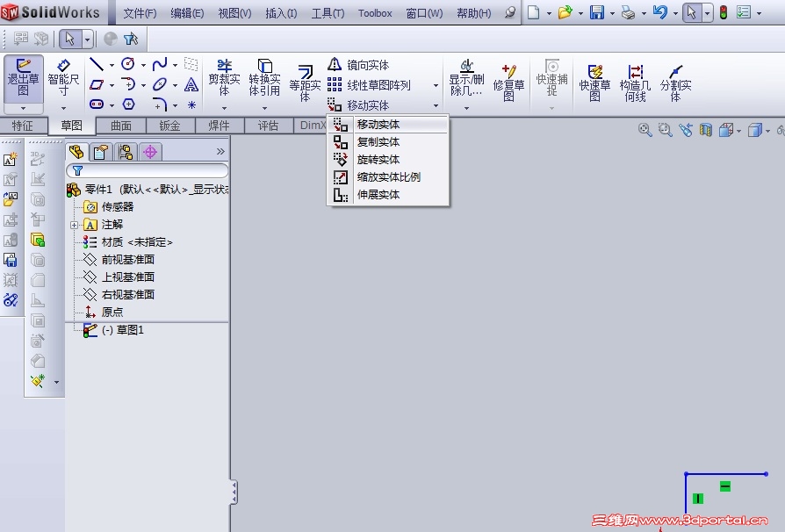The height and width of the screenshot is (532, 785).
Task: Select 前视基准面 in the feature tree
Action: coord(127,260)
